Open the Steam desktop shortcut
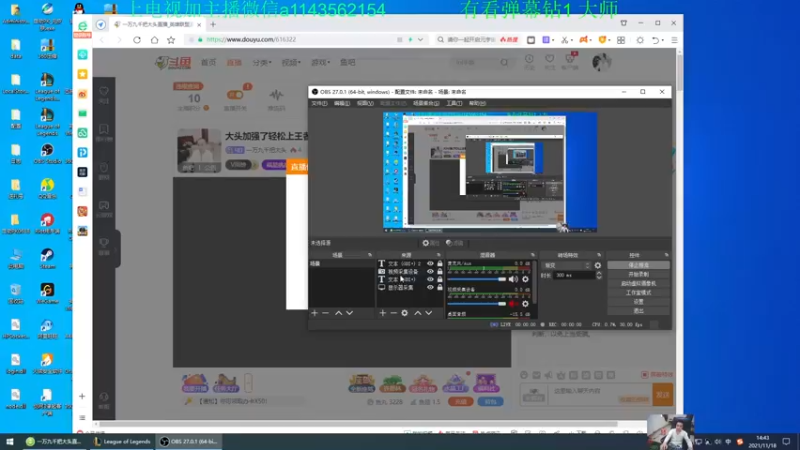 (47, 259)
